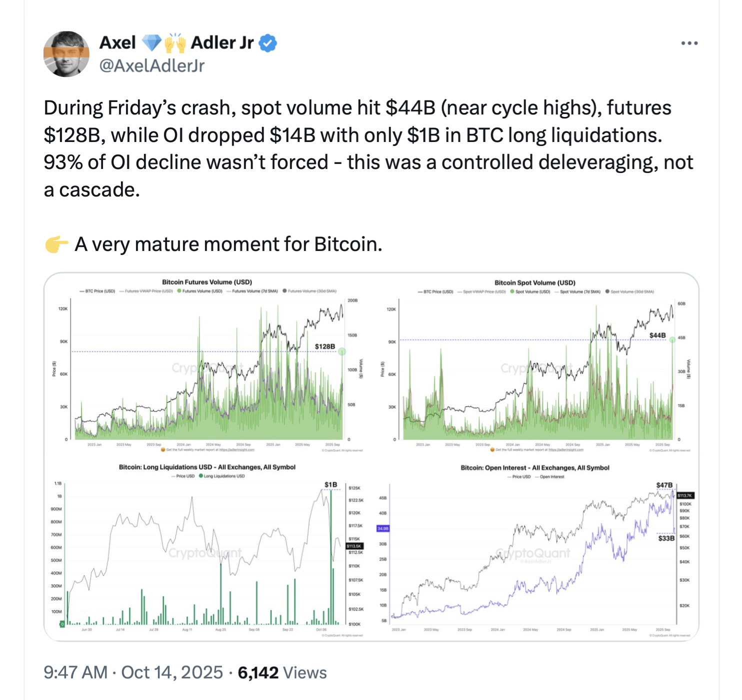The width and height of the screenshot is (742, 700).
Task: Click the pointing hand emoji in the tweet
Action: [x=56, y=244]
